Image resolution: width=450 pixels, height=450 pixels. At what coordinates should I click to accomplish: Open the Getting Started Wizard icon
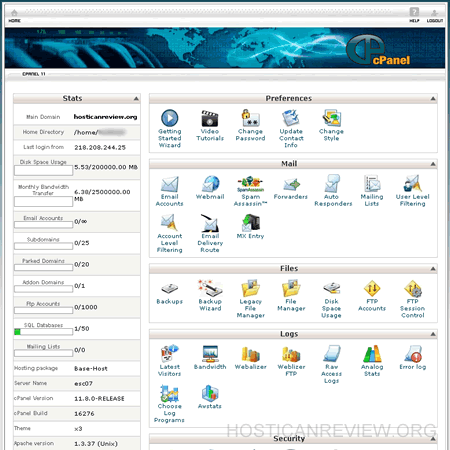(170, 118)
